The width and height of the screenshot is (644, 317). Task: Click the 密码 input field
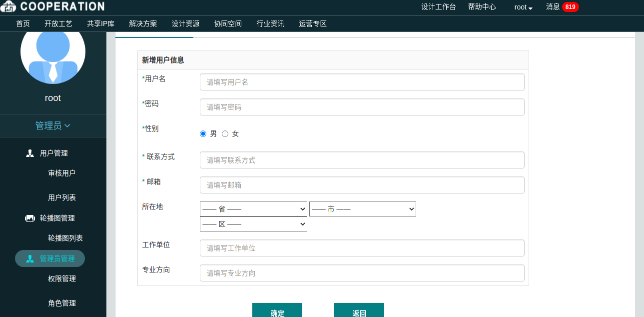point(362,107)
